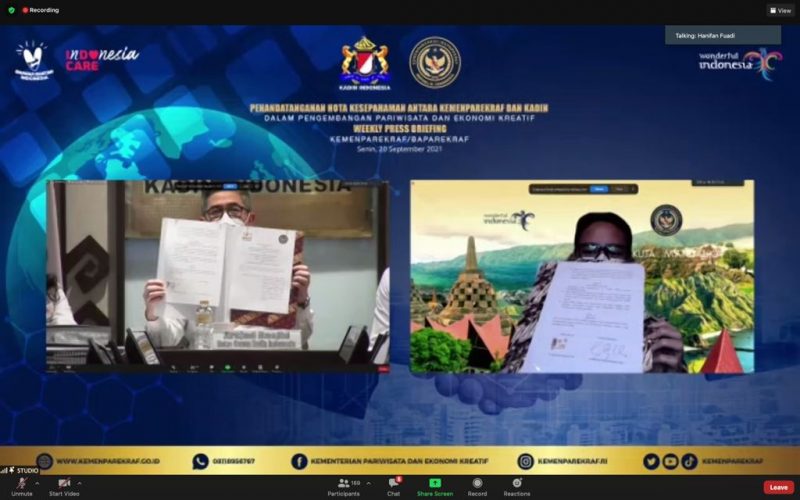The height and width of the screenshot is (500, 800).
Task: Unmute the microphone
Action: point(21,485)
